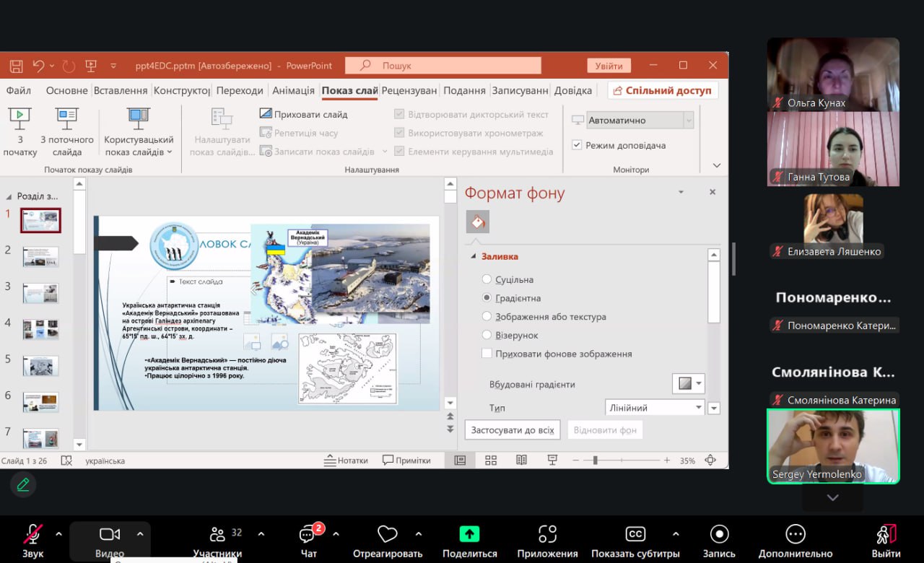Toggle Режим доповідача checkbox
This screenshot has width=924, height=563.
(577, 145)
